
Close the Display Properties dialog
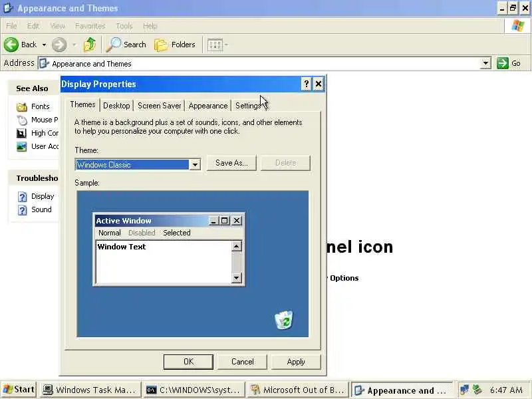click(319, 84)
